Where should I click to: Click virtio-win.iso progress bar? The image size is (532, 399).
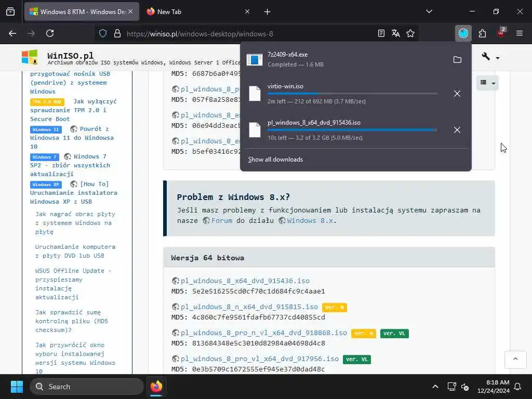(x=352, y=94)
